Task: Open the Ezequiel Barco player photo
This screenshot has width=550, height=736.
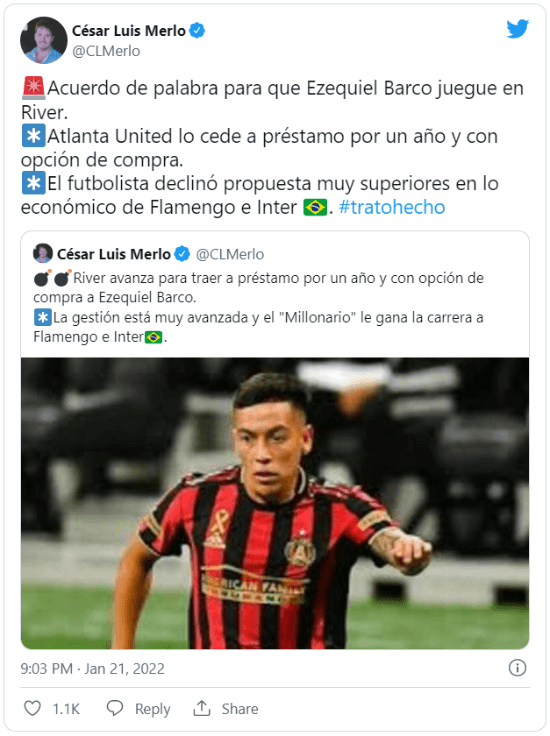Action: 275,503
